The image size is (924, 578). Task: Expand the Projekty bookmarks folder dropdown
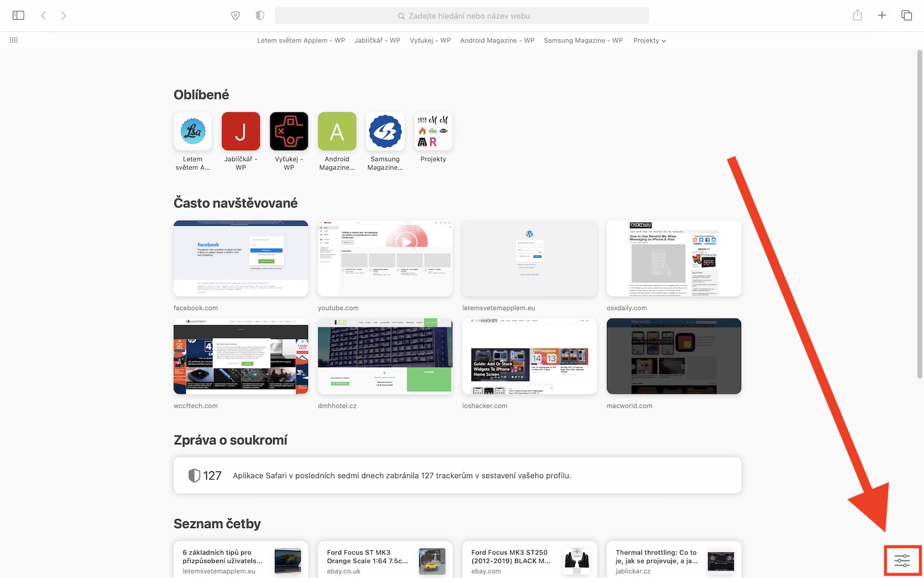650,40
